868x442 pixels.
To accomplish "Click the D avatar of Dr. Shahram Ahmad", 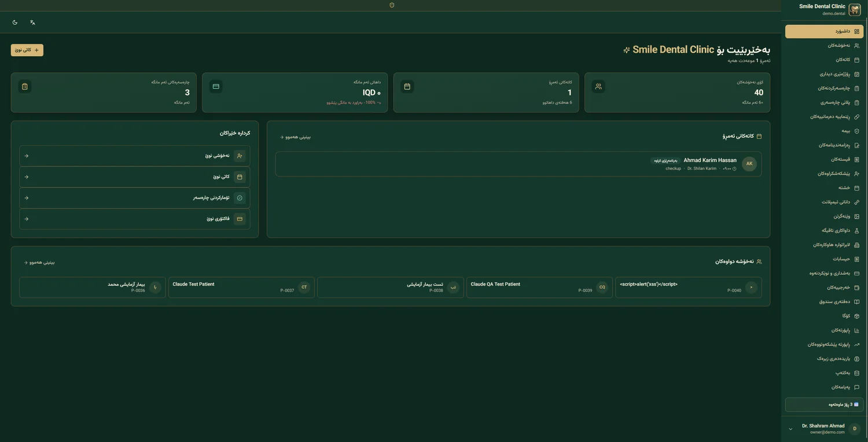I will pos(855,429).
